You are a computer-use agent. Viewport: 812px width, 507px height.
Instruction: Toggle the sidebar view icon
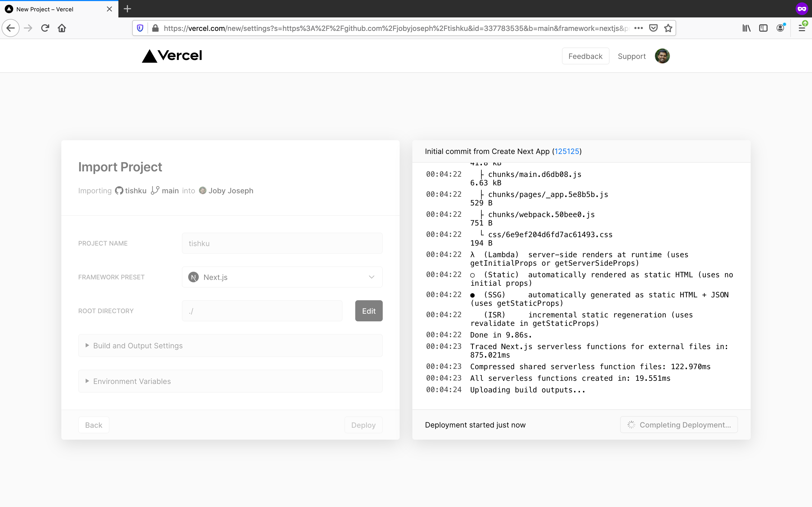[x=763, y=28]
